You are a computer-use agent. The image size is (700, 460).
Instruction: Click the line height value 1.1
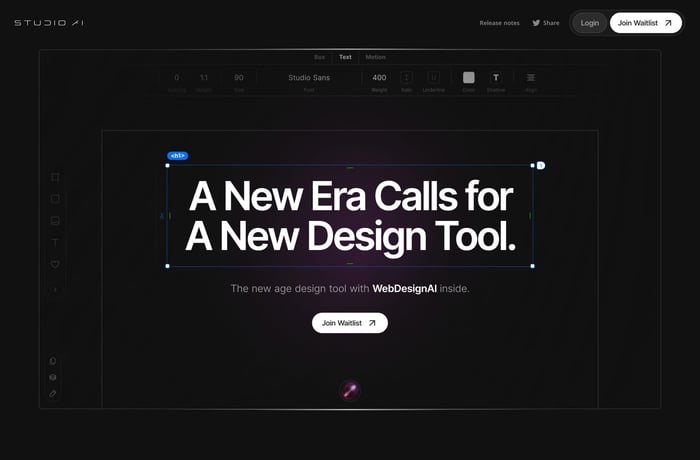pos(204,78)
